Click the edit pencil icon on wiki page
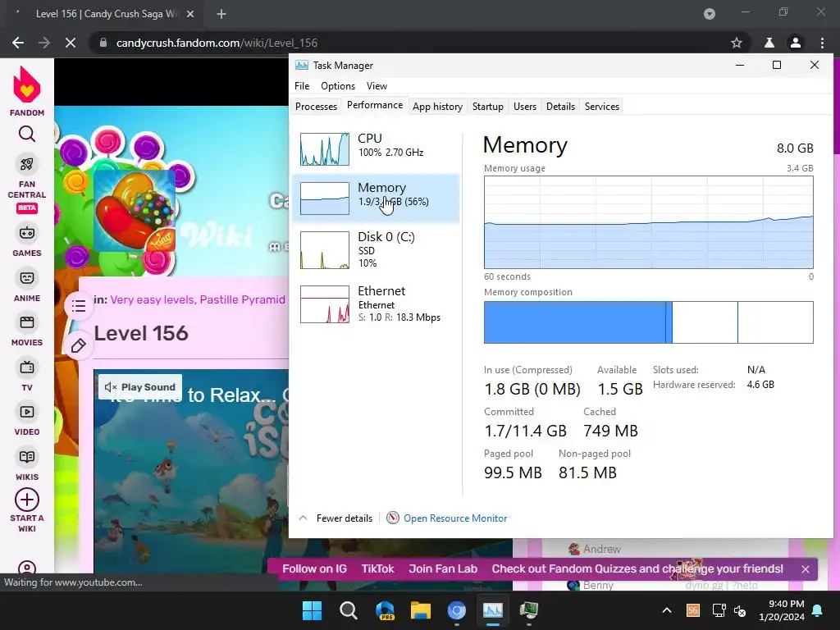 [x=79, y=345]
